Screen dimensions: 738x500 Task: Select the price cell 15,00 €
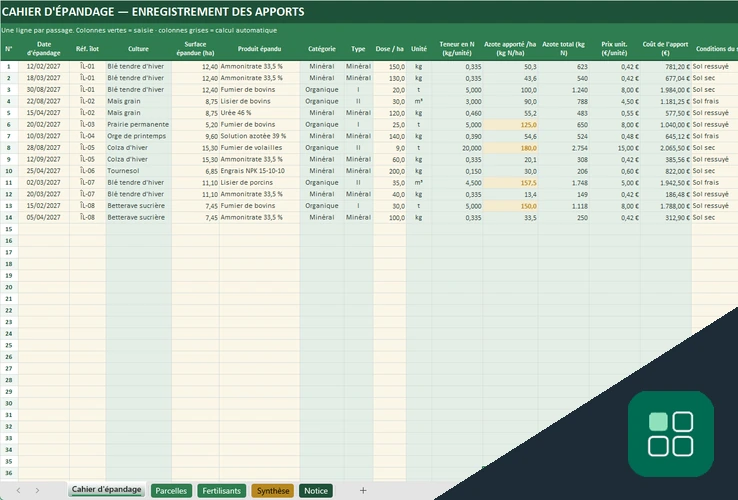pos(614,148)
